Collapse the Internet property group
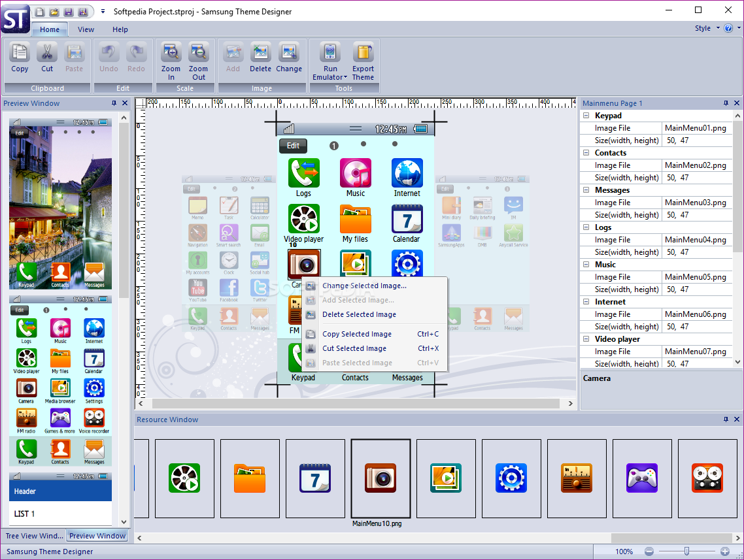 (586, 302)
